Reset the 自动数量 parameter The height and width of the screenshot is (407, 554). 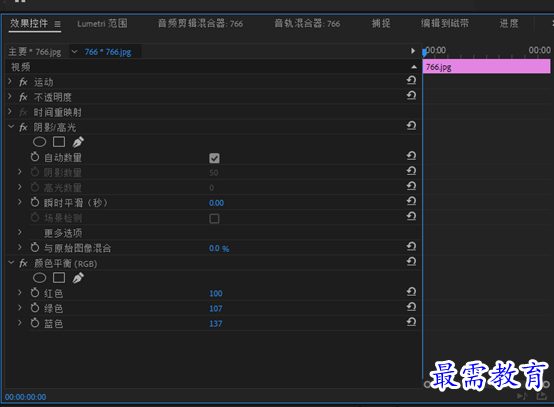pos(411,156)
